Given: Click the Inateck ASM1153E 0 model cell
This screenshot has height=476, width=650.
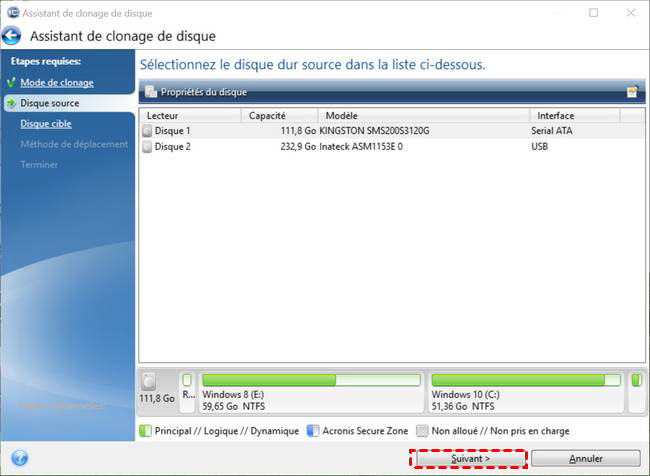Looking at the screenshot, I should click(361, 147).
